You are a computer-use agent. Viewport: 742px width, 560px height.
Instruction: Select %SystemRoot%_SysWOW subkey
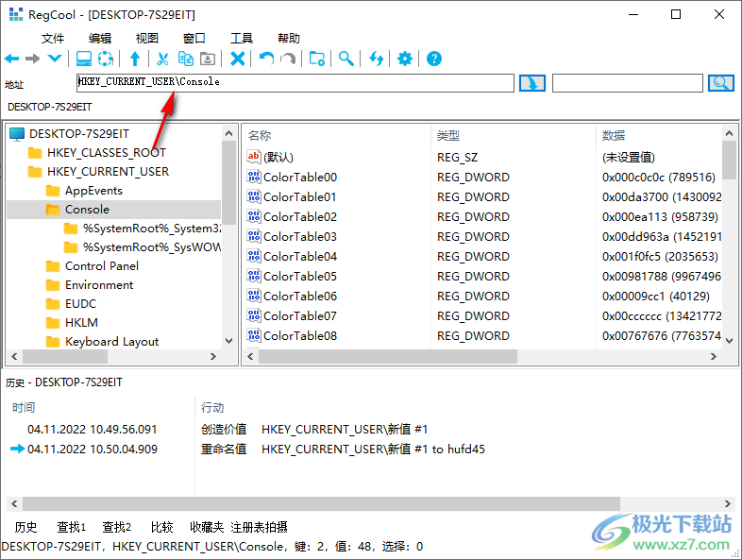(x=151, y=247)
